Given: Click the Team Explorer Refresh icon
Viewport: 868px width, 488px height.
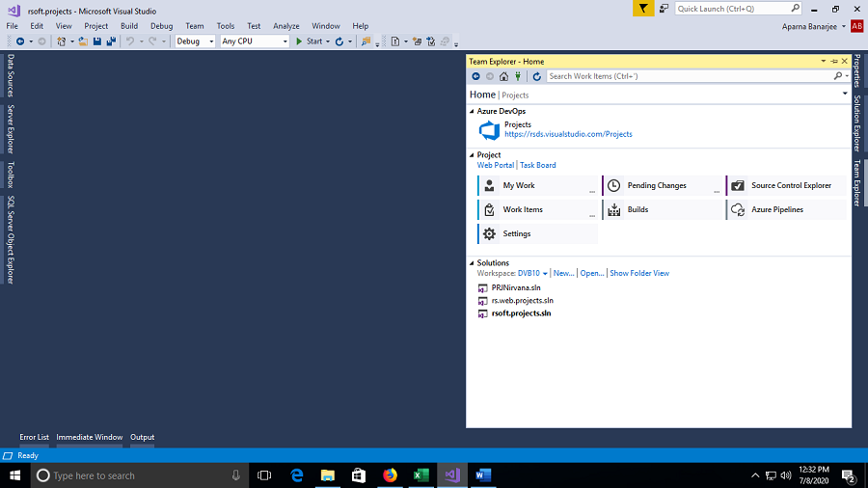Looking at the screenshot, I should pyautogui.click(x=537, y=76).
